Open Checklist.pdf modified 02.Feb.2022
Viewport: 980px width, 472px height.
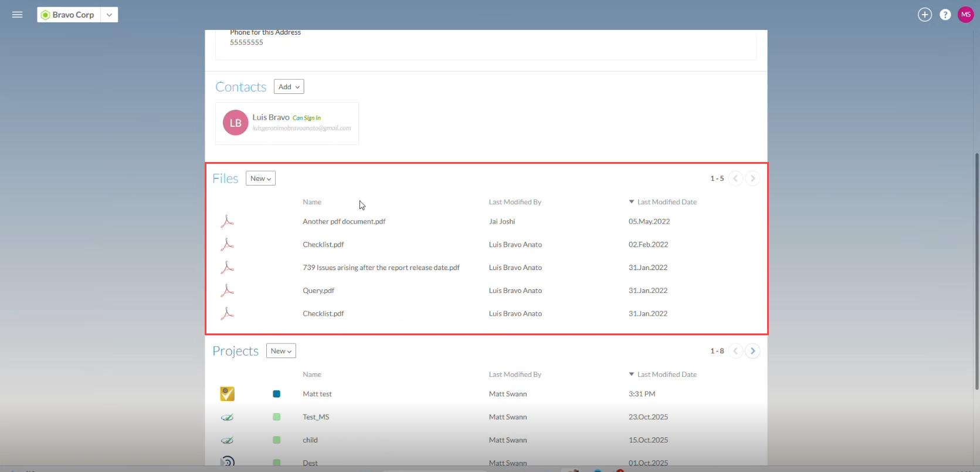(323, 244)
